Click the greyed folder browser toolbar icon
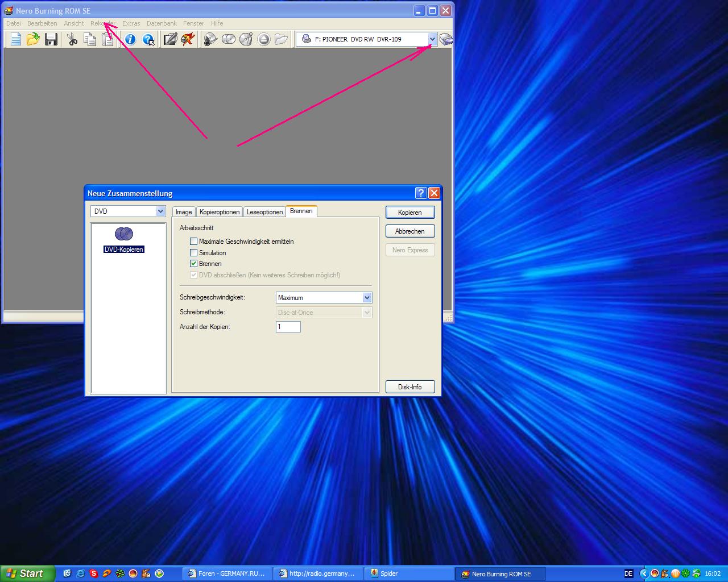The width and height of the screenshot is (728, 582). tap(281, 39)
